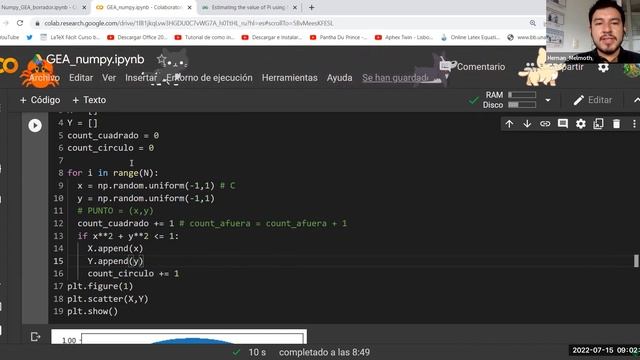This screenshot has width=640, height=360.
Task: Open the Ayuda menu
Action: point(339,78)
